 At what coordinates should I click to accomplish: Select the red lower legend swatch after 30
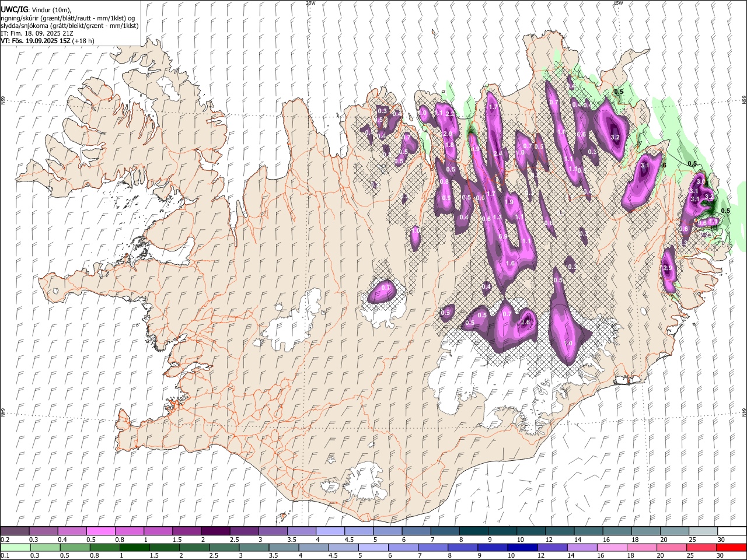click(732, 547)
